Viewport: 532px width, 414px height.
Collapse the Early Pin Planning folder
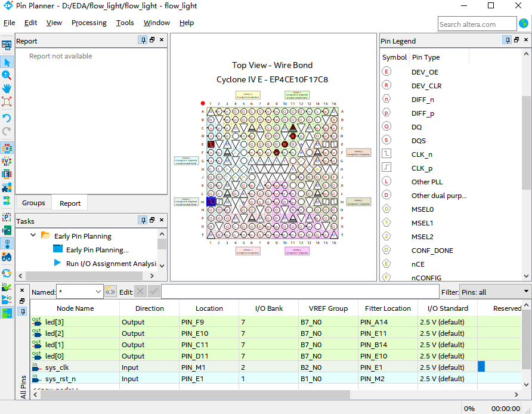[33, 235]
